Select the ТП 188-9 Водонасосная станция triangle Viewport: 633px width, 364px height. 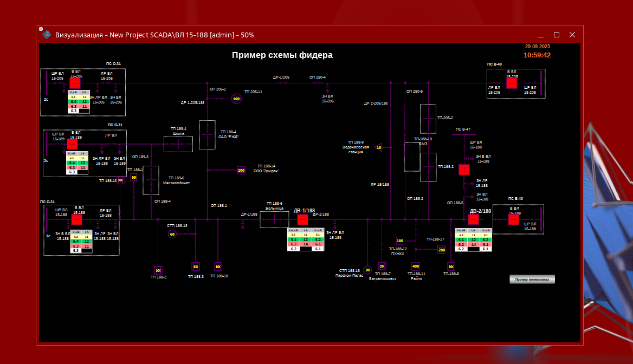coord(379,147)
